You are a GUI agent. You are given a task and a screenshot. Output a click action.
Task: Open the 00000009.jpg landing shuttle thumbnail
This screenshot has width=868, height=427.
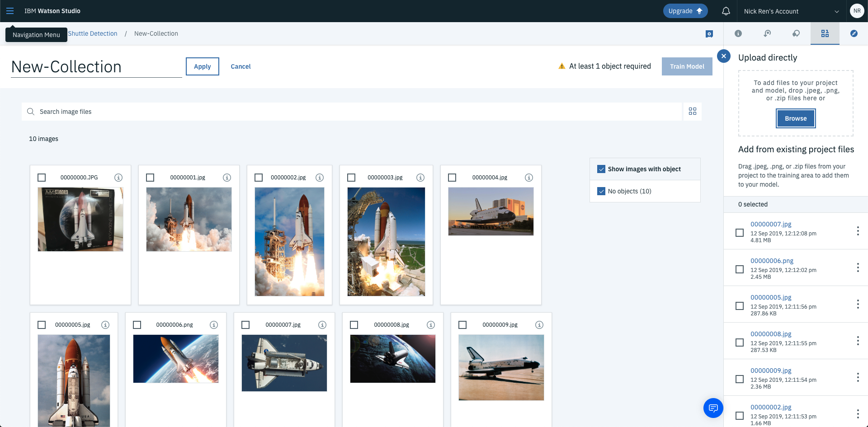tap(501, 367)
